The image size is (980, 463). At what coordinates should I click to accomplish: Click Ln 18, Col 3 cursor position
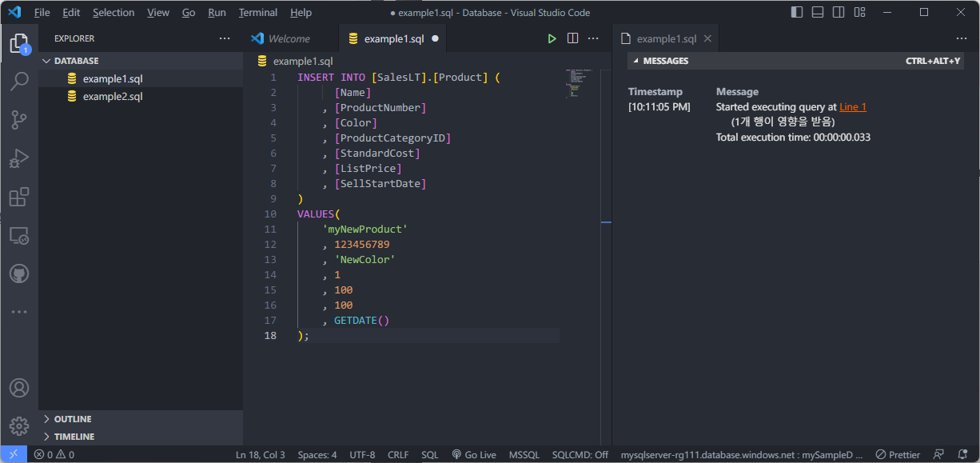click(261, 454)
